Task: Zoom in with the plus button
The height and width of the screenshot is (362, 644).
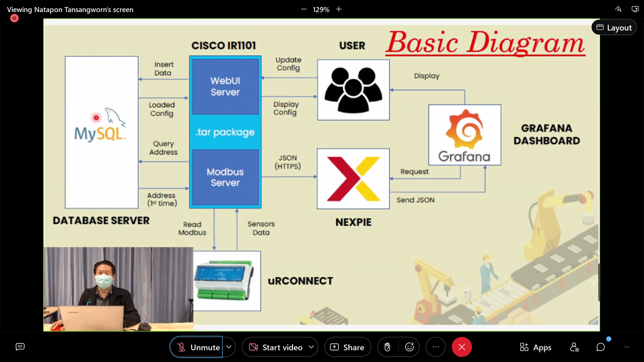Action: [x=339, y=9]
